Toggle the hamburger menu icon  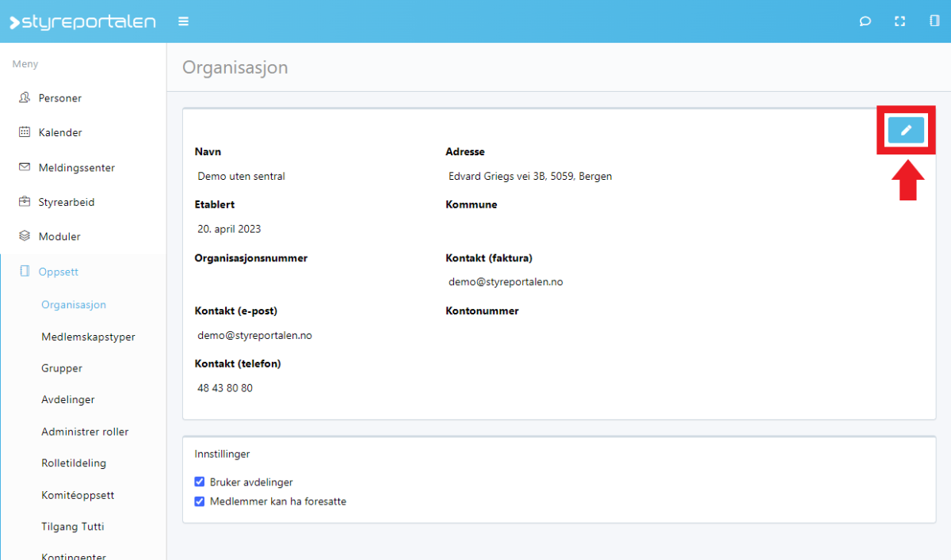tap(184, 21)
